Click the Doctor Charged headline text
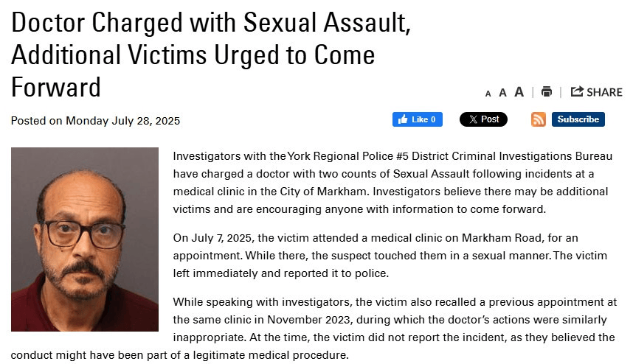 pos(211,55)
